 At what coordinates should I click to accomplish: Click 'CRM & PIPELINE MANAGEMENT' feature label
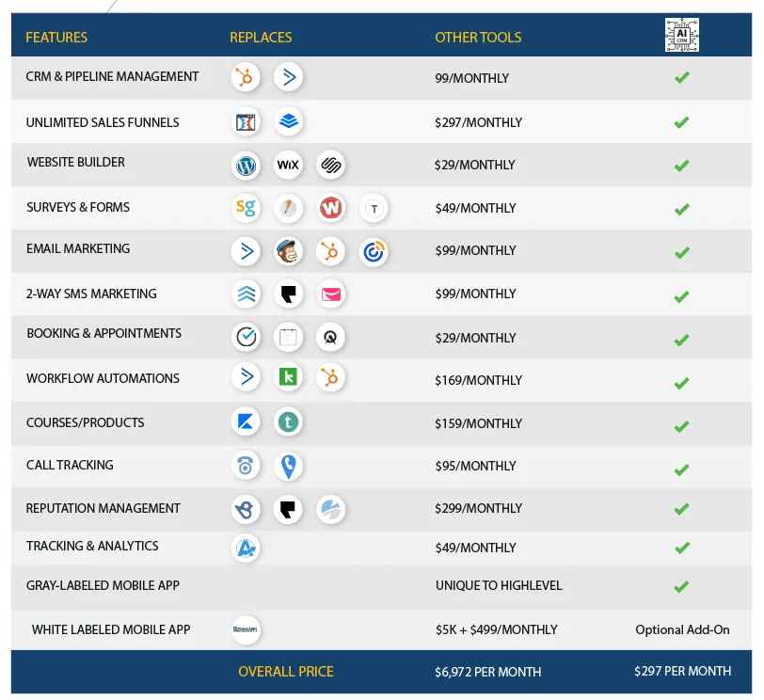tap(112, 76)
